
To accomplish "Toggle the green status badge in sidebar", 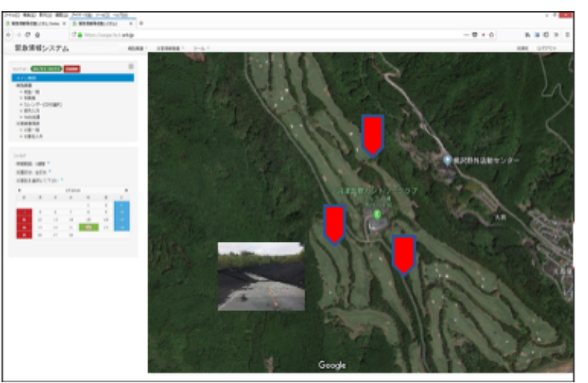I will coord(47,69).
